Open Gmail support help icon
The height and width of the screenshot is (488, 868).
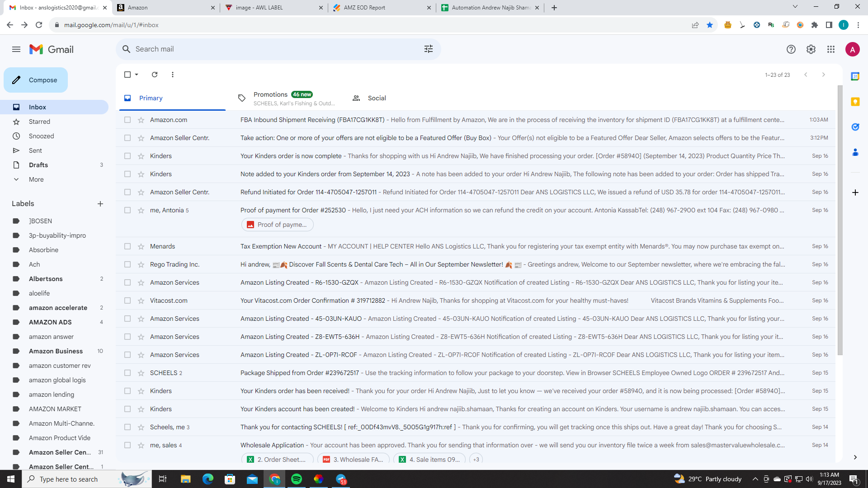(x=791, y=49)
